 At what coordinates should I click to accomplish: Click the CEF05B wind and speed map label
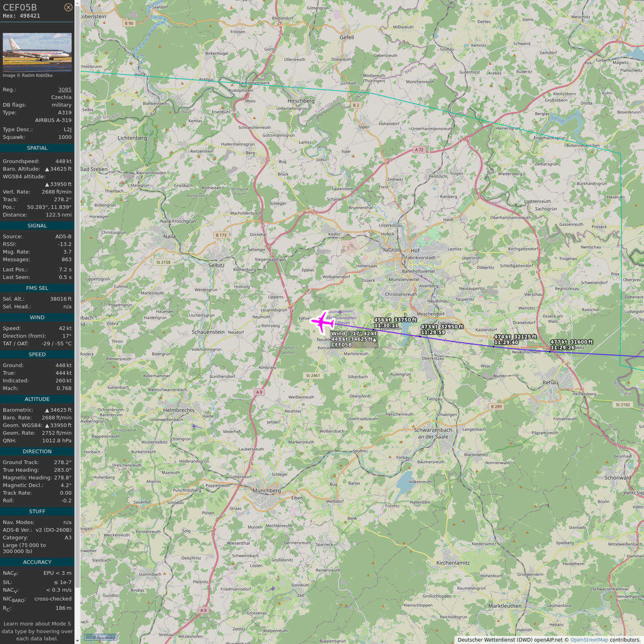tap(354, 339)
